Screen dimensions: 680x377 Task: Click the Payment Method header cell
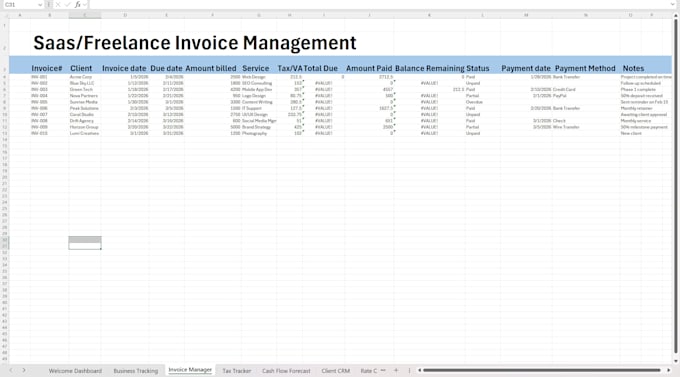pyautogui.click(x=585, y=69)
